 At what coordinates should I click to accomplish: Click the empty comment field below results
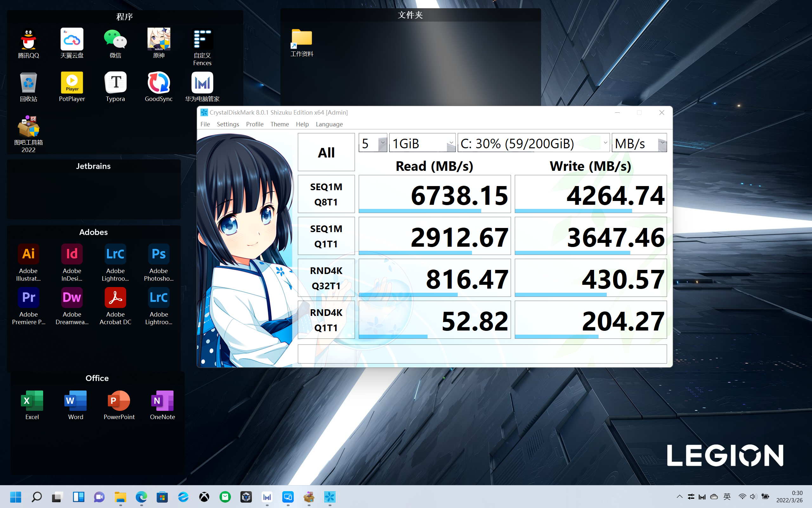point(482,354)
